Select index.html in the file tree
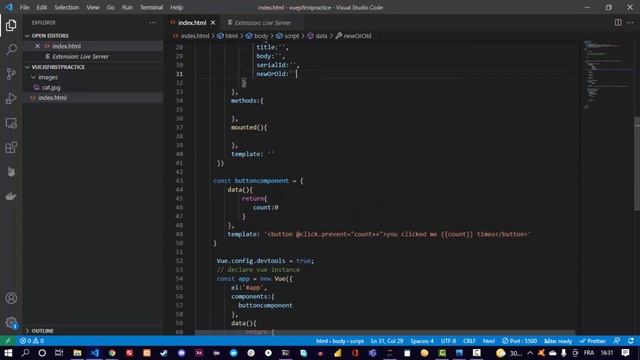 [52, 98]
